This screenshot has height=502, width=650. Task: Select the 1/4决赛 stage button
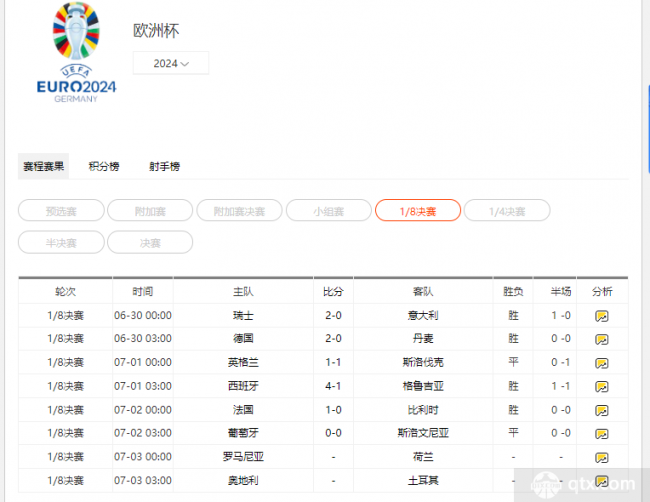pos(507,211)
